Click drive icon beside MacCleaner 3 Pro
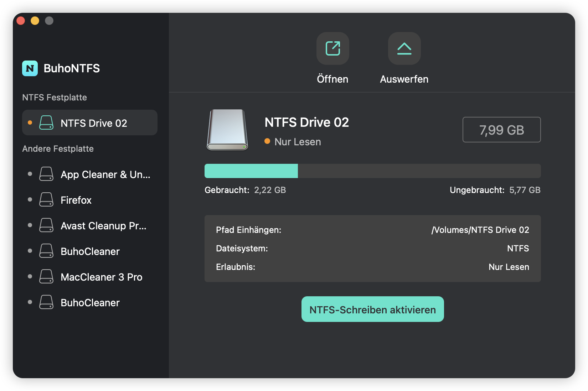This screenshot has width=588, height=391. 46,277
